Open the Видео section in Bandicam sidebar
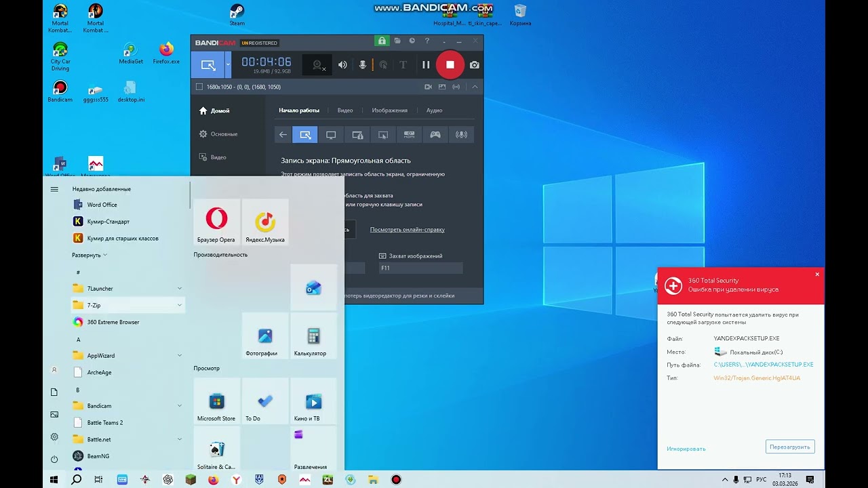Screen dimensions: 868x488 [x=213, y=157]
